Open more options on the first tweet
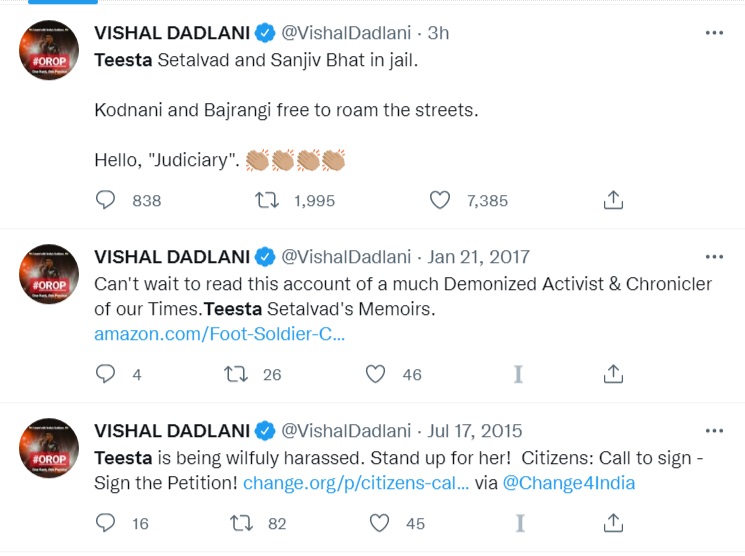745x556 pixels. (x=713, y=33)
